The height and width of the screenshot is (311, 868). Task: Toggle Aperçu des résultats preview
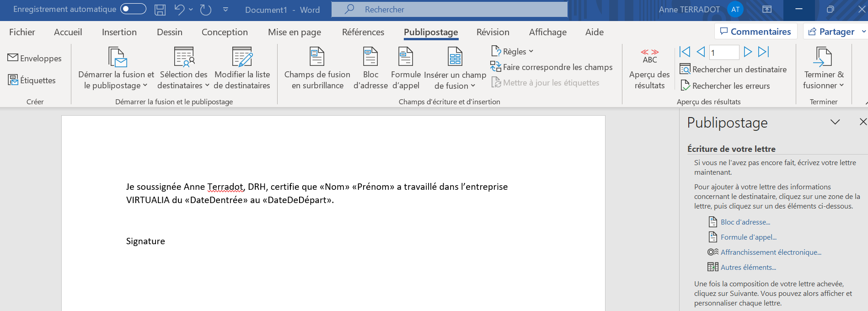[x=649, y=69]
